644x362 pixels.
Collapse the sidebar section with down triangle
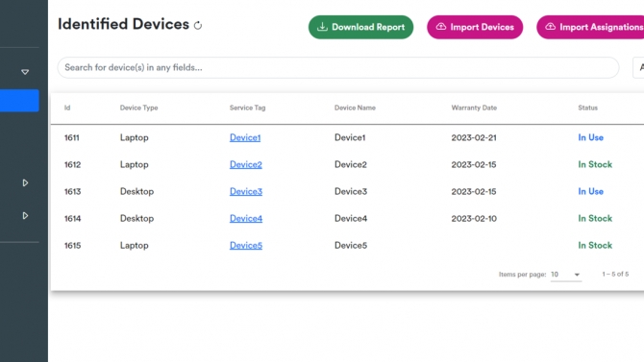coord(25,72)
